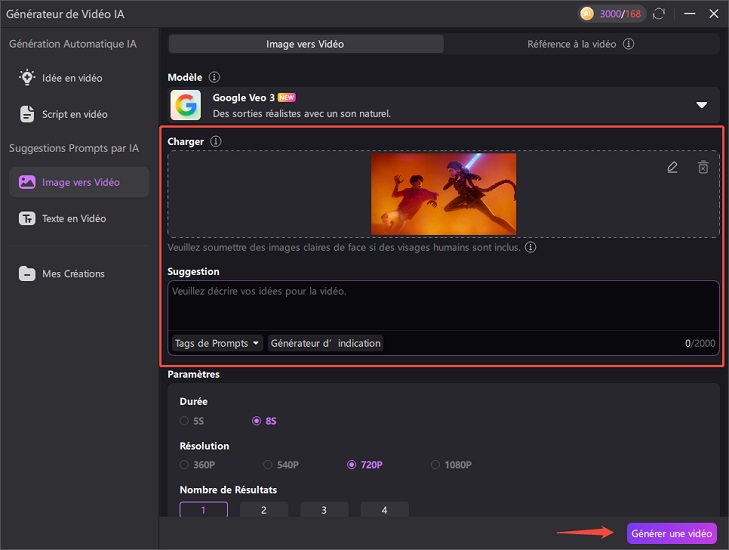729x550 pixels.
Task: Show info next to Référence à la vidéo
Action: coord(629,44)
